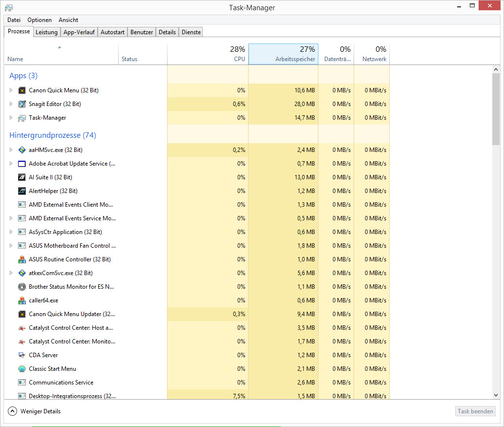Expand the AsSysCtr Application row

[x=11, y=232]
